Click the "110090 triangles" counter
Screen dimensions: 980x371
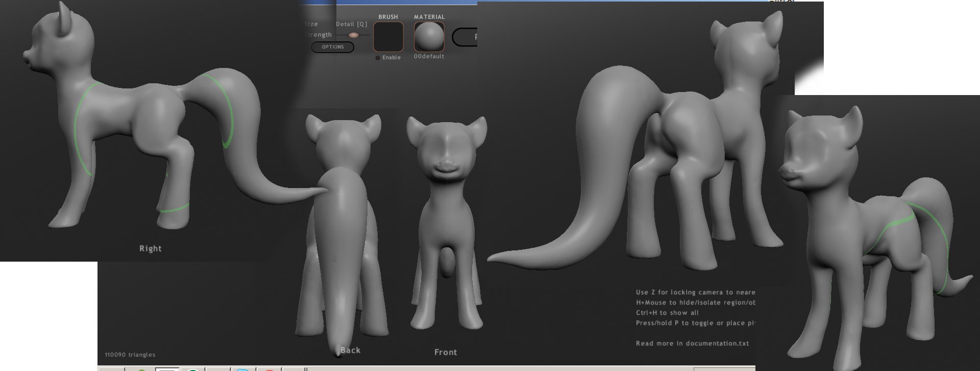point(130,355)
